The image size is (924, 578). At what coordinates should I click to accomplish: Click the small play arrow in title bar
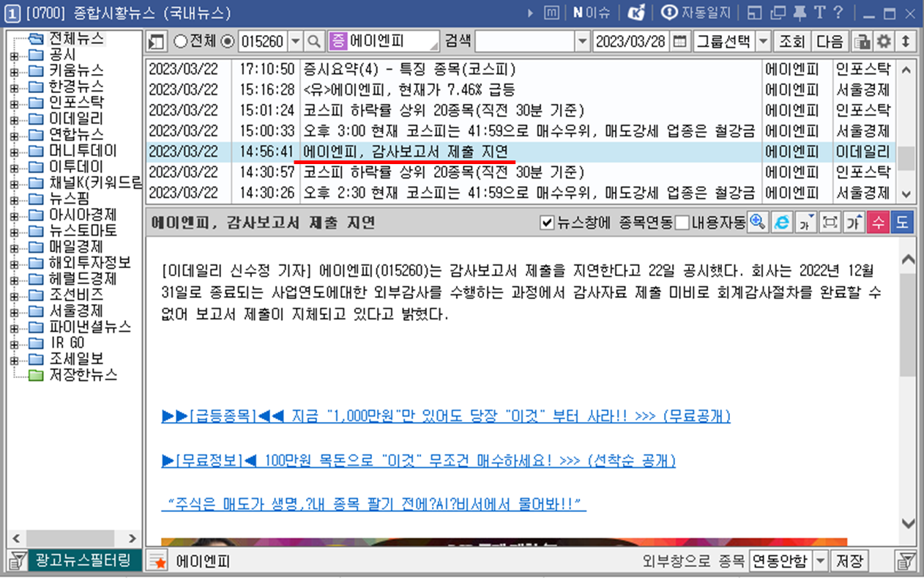[531, 12]
